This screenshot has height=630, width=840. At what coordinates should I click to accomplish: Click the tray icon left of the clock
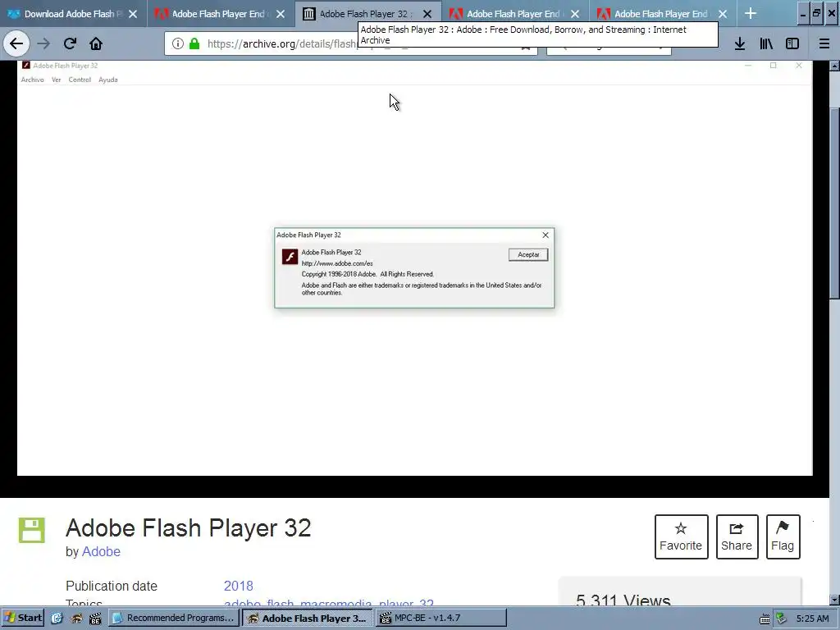point(781,619)
